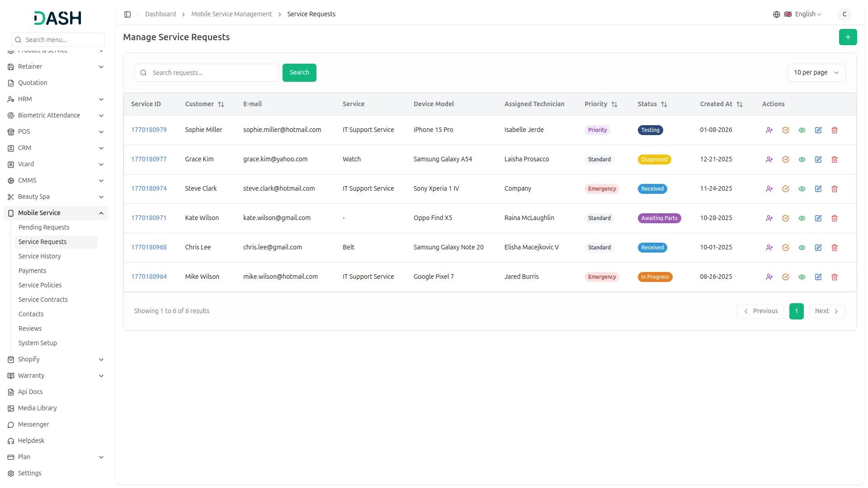This screenshot has height=488, width=868.
Task: Delete Steve Clark service request
Action: point(834,189)
